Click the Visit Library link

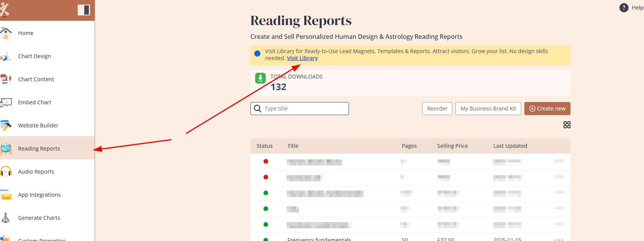[302, 58]
